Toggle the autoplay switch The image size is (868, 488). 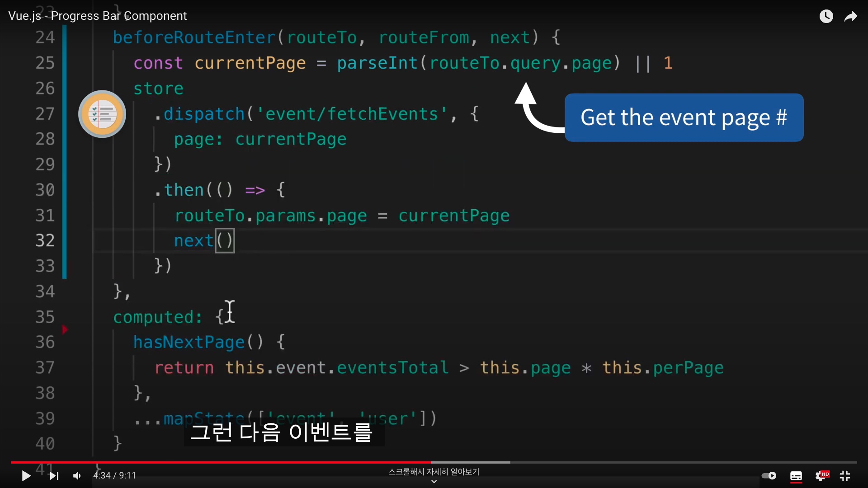pyautogui.click(x=769, y=476)
